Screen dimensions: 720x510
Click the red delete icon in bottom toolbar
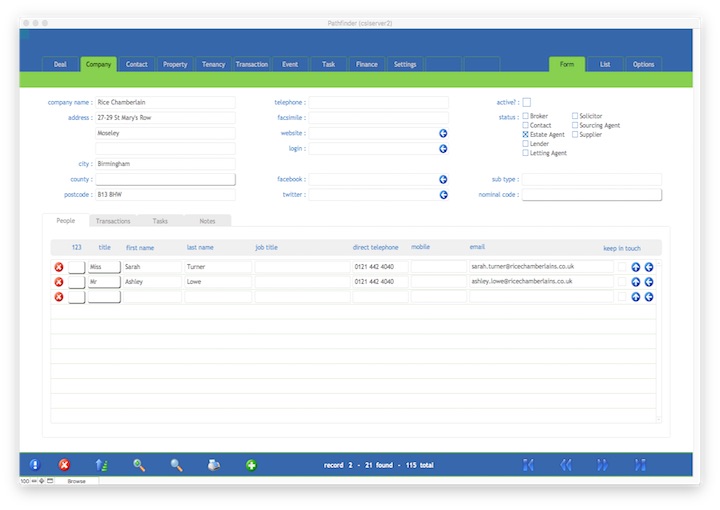pyautogui.click(x=64, y=465)
